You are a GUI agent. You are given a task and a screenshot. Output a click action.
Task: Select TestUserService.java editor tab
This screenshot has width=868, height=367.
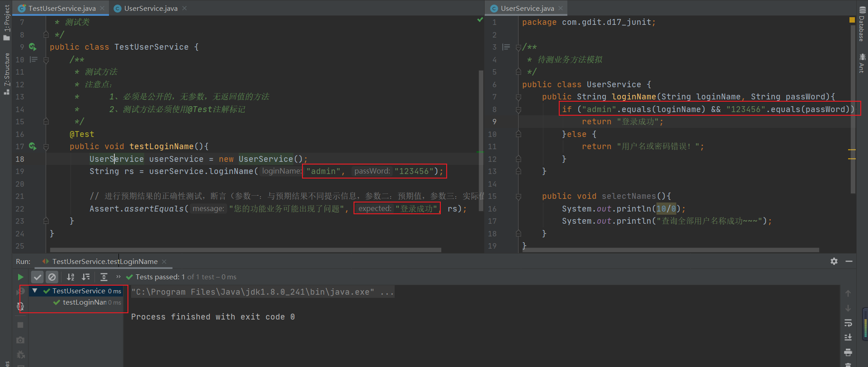point(61,9)
